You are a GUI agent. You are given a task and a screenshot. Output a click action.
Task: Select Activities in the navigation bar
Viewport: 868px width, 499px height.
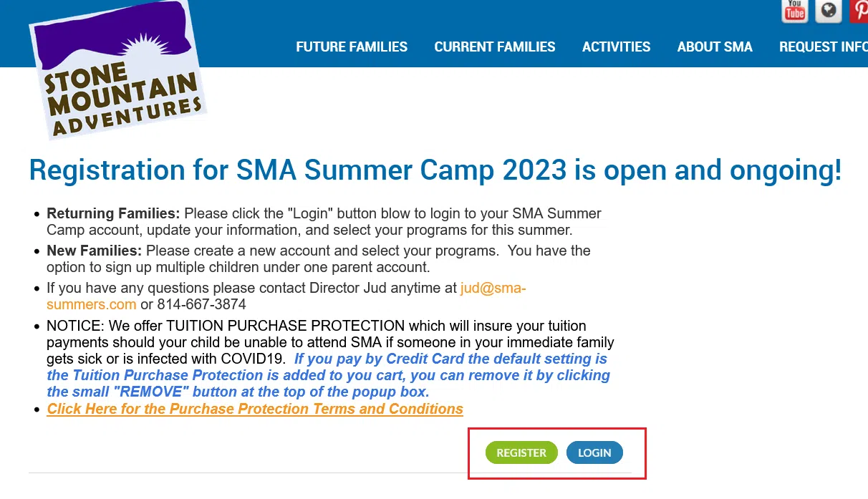tap(616, 47)
